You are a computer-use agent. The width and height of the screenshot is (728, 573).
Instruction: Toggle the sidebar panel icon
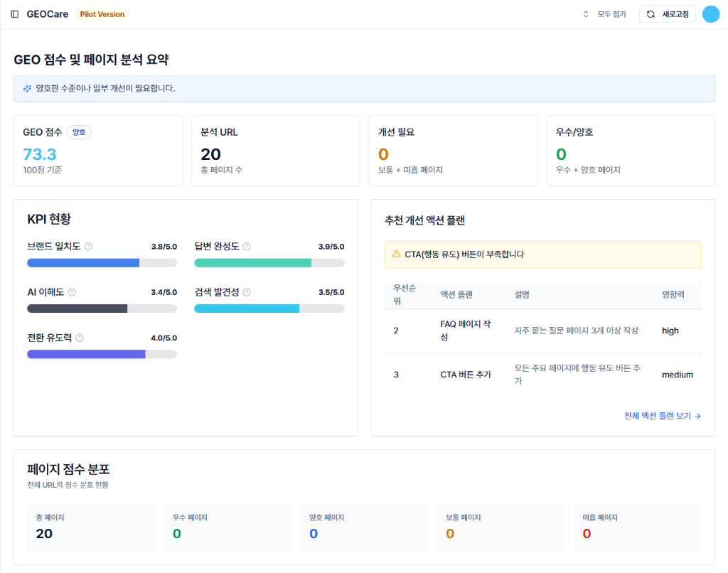coord(15,14)
